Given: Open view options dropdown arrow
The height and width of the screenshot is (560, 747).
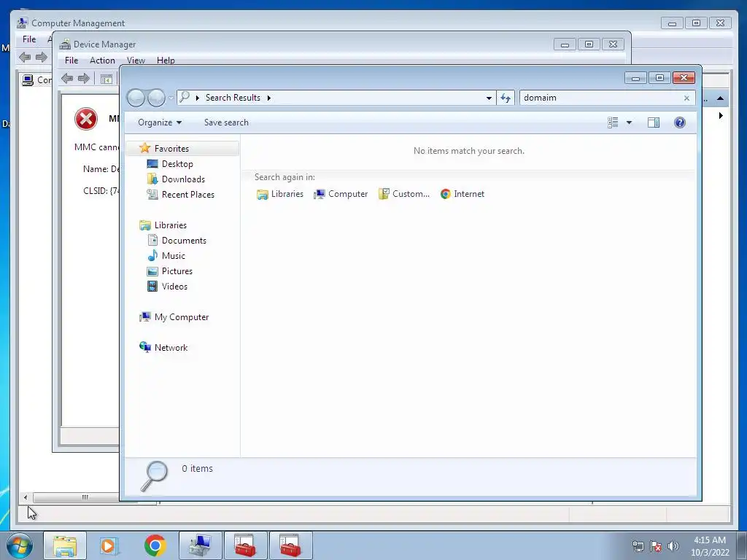Looking at the screenshot, I should click(629, 122).
